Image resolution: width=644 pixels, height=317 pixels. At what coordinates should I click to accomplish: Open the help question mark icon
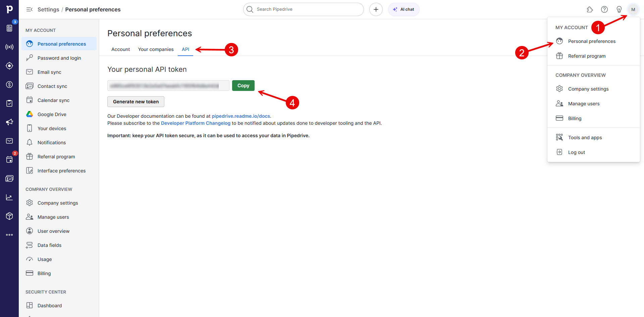click(604, 9)
